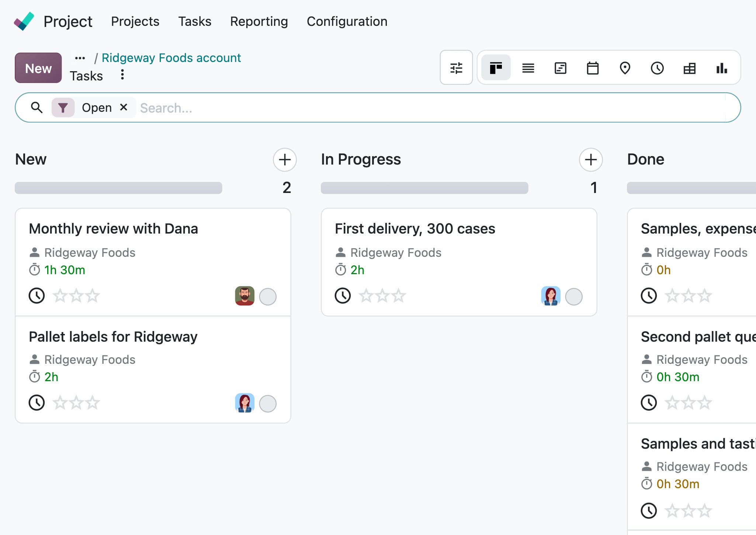Add a task in the In Progress column
The image size is (756, 535).
[591, 160]
